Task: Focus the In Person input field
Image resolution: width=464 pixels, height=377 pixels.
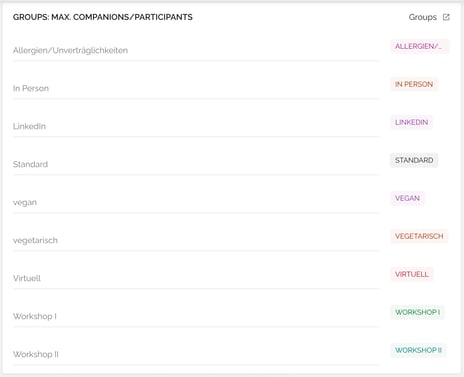Action: (196, 89)
